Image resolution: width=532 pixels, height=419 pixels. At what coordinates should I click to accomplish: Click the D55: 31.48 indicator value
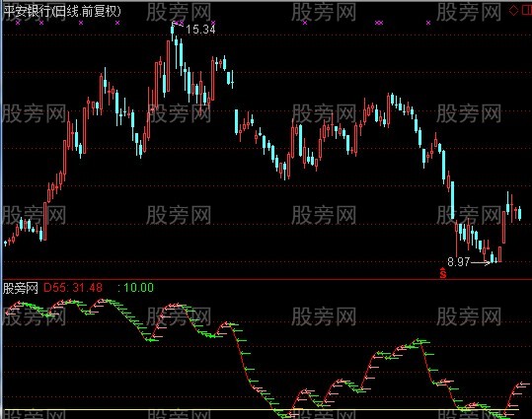[x=73, y=288]
